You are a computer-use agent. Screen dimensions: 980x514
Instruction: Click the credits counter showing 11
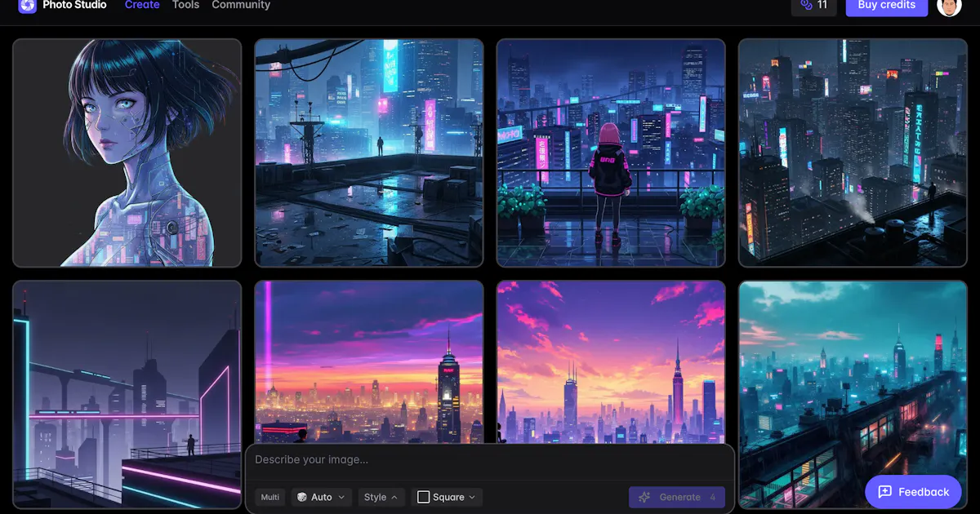coord(814,6)
